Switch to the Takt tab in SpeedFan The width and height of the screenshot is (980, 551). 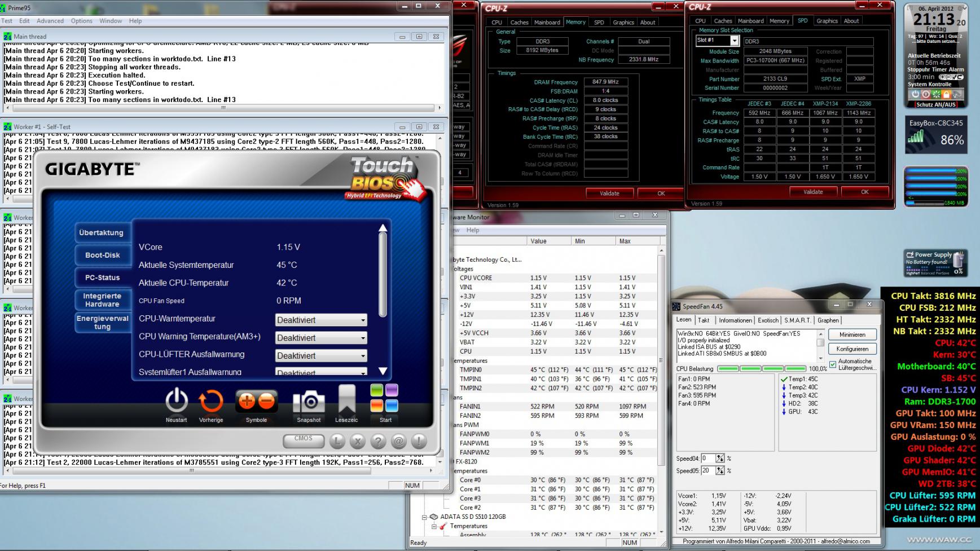[704, 320]
